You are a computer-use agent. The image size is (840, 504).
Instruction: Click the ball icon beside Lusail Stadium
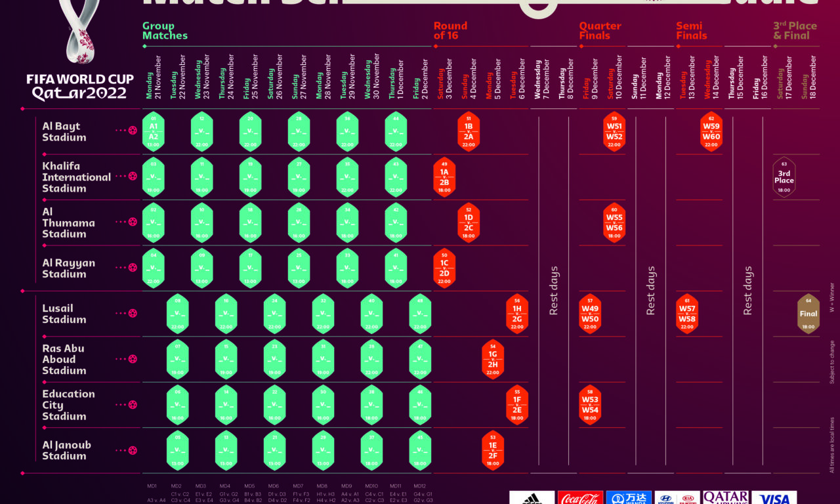133,313
